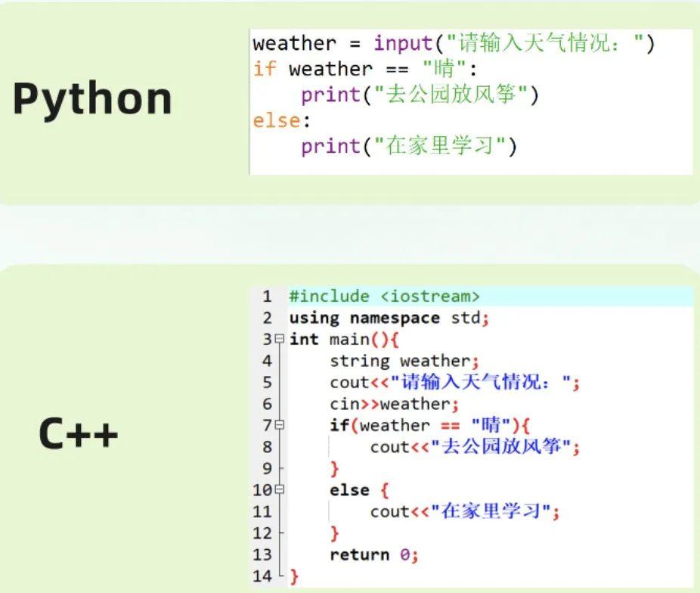700x593 pixels.
Task: Click the Python 'else:' keyword line
Action: [x=281, y=120]
